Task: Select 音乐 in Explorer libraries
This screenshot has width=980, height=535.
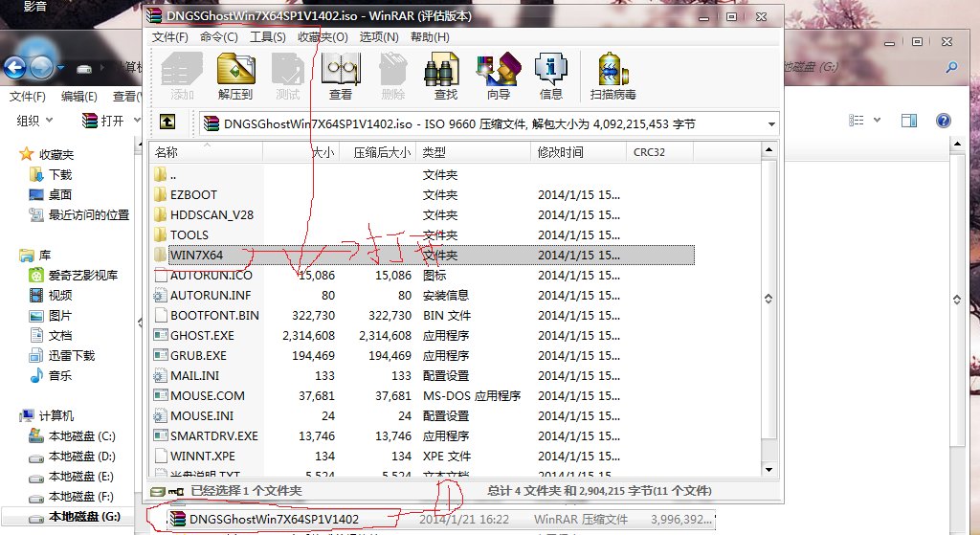Action: [51, 375]
